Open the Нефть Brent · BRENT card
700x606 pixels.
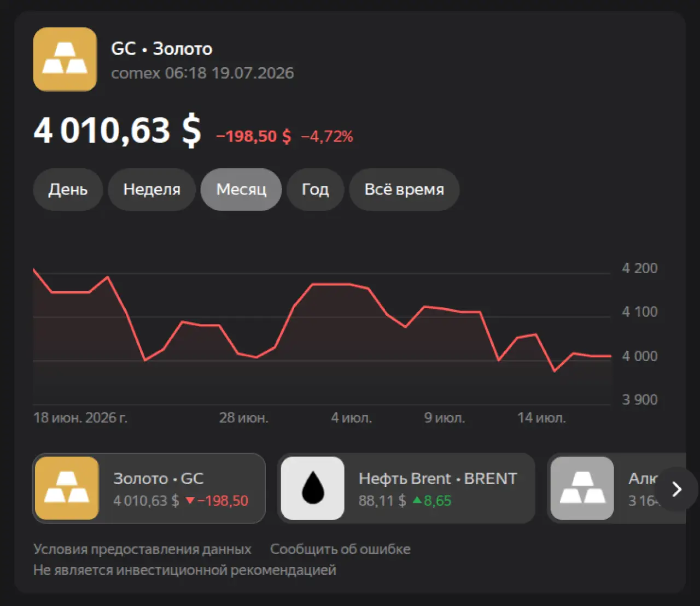[x=406, y=488]
